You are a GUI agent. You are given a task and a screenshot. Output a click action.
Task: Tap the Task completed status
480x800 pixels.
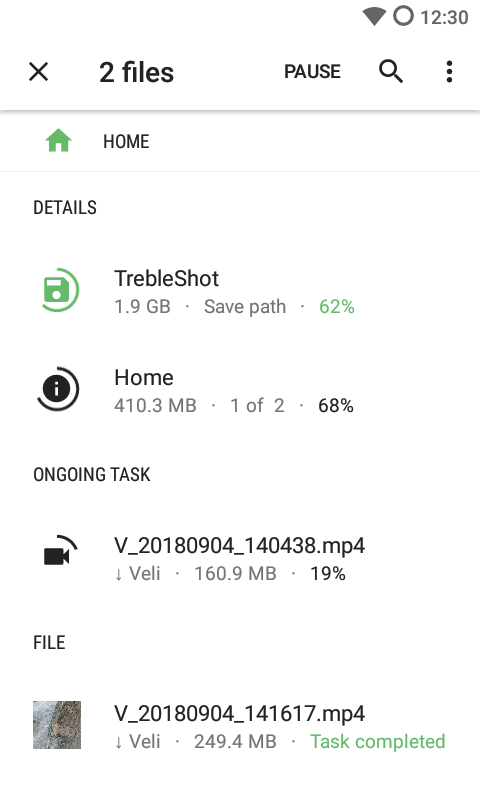378,741
